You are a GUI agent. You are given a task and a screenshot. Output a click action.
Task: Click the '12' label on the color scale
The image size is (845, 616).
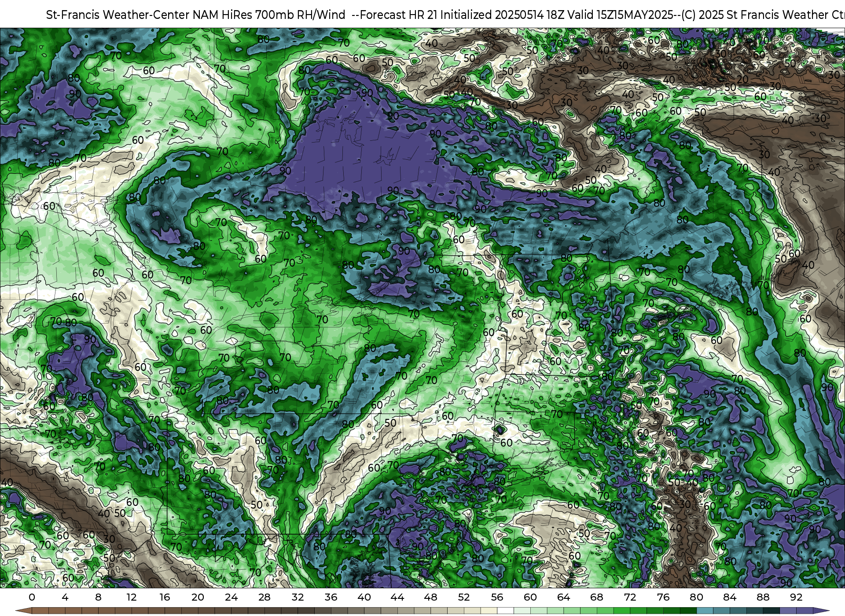point(132,597)
